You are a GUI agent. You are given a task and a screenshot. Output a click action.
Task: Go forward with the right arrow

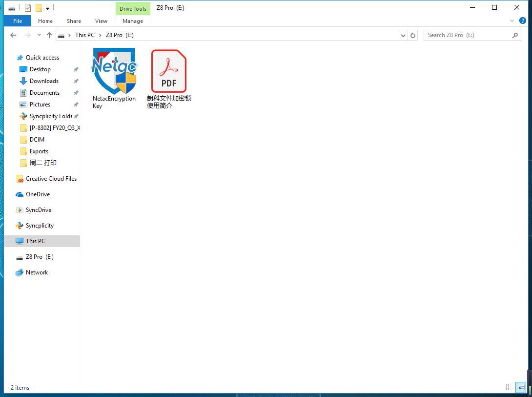coord(27,35)
